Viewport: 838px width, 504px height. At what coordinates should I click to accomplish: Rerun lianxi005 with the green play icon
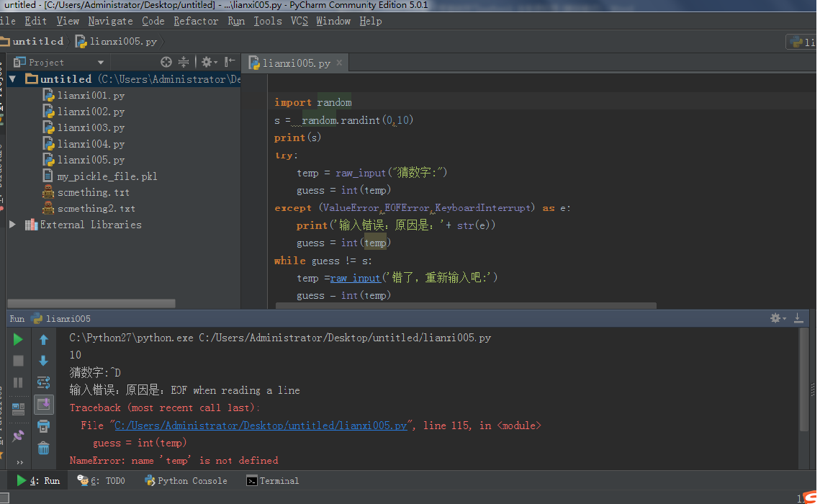[x=18, y=339]
